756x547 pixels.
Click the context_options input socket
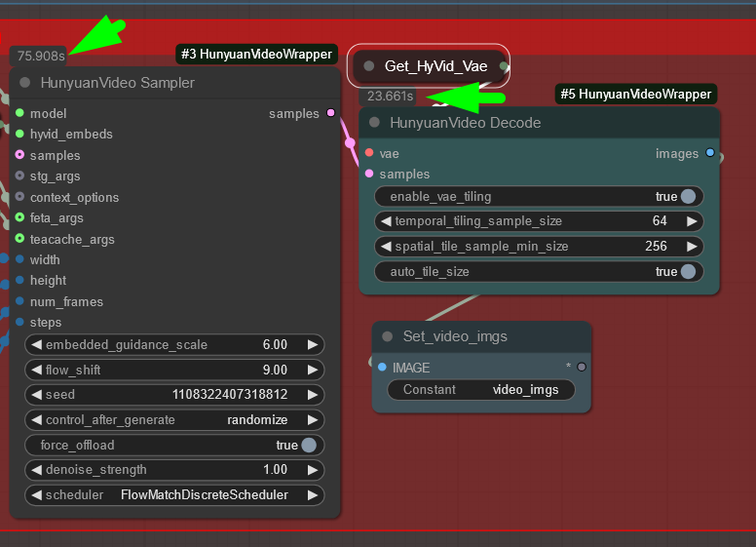19,197
